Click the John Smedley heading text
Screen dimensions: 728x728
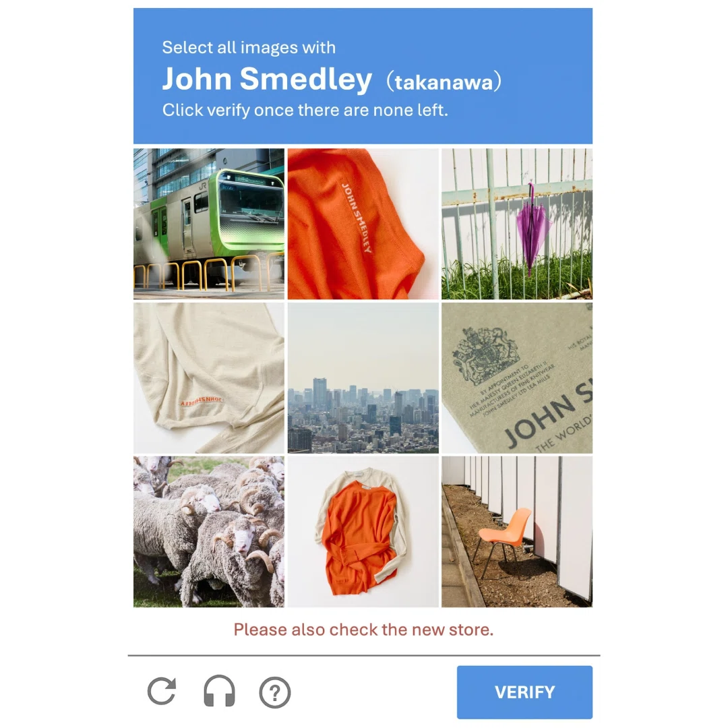click(x=267, y=78)
